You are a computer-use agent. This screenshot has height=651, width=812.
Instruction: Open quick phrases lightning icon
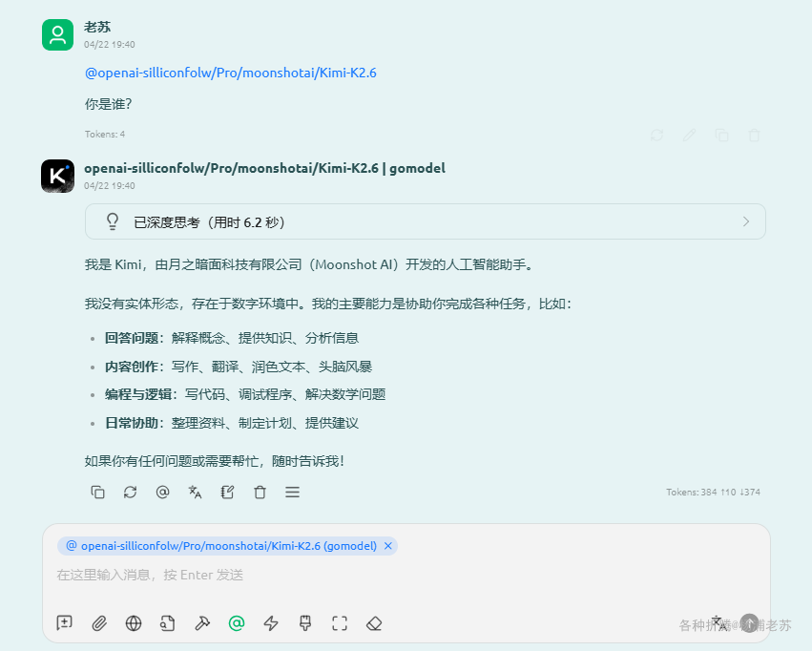(271, 623)
